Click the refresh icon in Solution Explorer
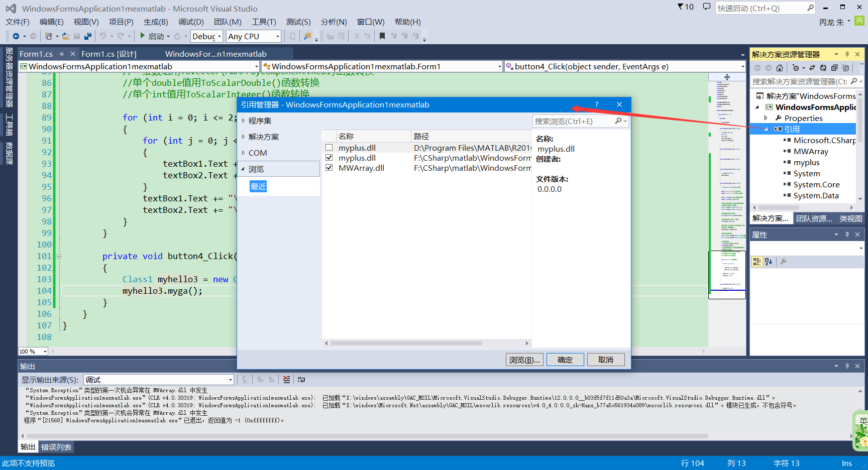The height and width of the screenshot is (470, 868). [823, 68]
